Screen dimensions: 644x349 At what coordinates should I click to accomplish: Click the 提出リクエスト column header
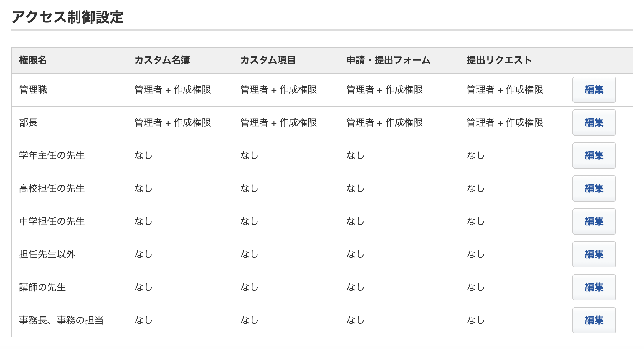(x=499, y=60)
